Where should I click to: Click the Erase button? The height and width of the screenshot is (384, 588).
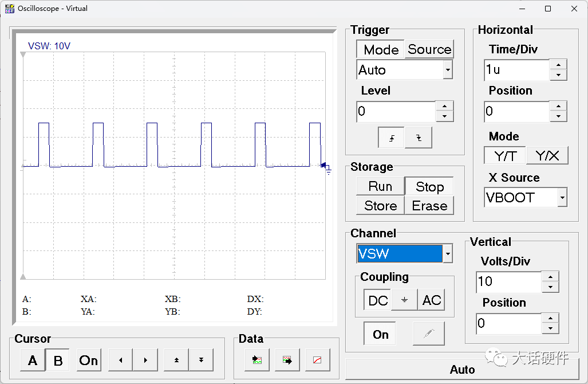pos(429,205)
